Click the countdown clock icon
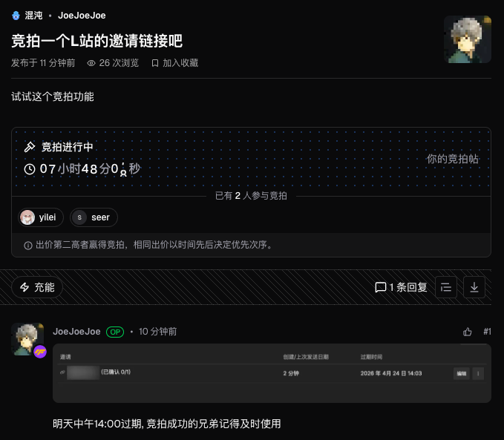This screenshot has height=440, width=504. point(30,169)
